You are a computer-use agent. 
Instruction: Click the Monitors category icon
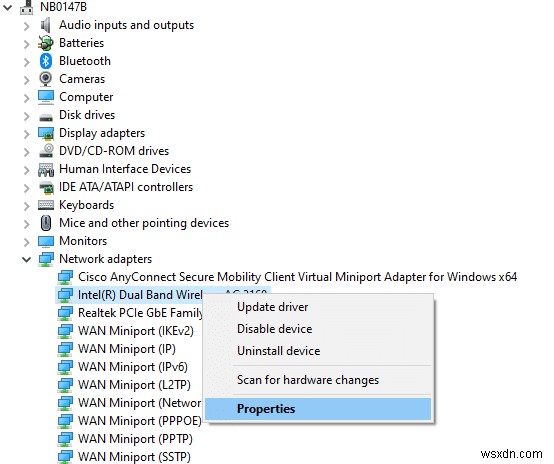46,241
